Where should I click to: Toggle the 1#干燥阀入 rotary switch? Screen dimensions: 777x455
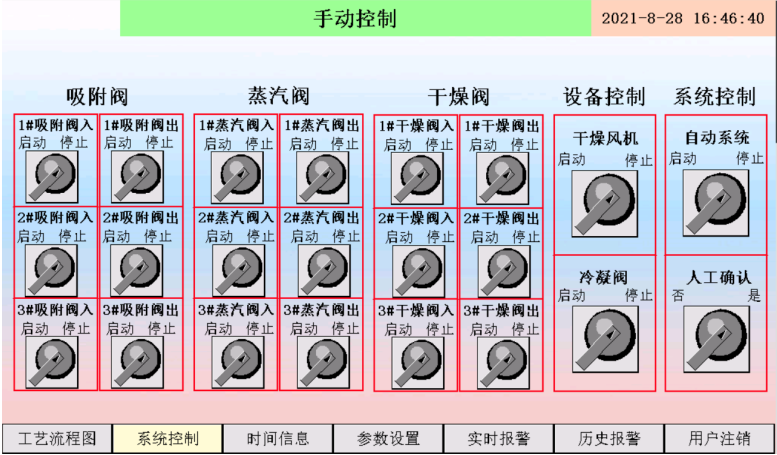click(x=417, y=178)
